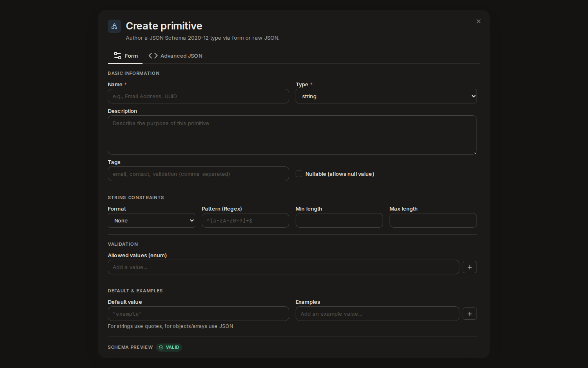Click the JSON hint text below Default value
Viewport: 588px width, 368px height.
tap(171, 326)
